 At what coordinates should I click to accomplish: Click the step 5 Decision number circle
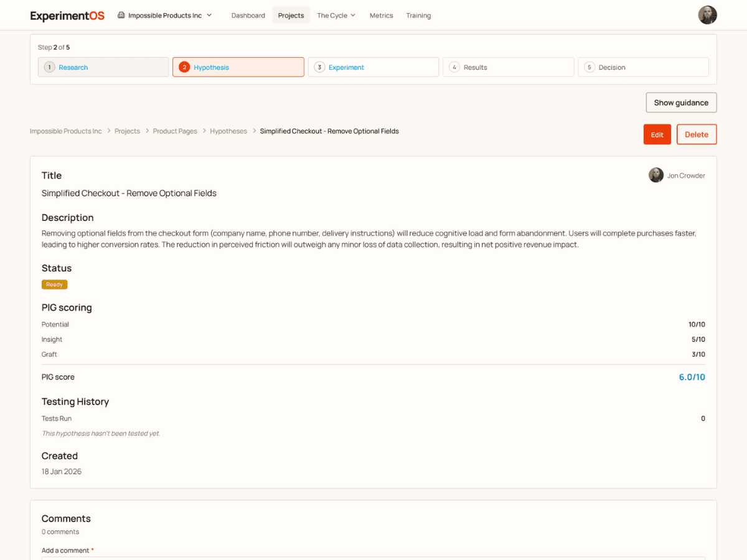pos(590,67)
